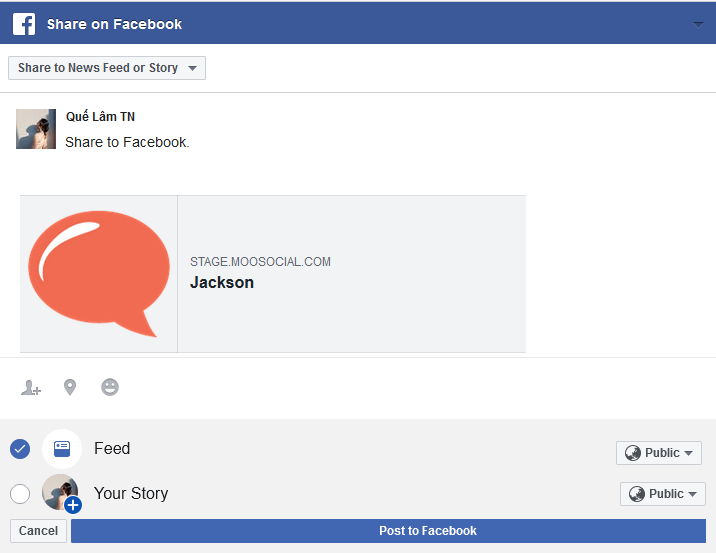Open the Jackson link title
Image resolution: width=716 pixels, height=553 pixels.
point(222,282)
